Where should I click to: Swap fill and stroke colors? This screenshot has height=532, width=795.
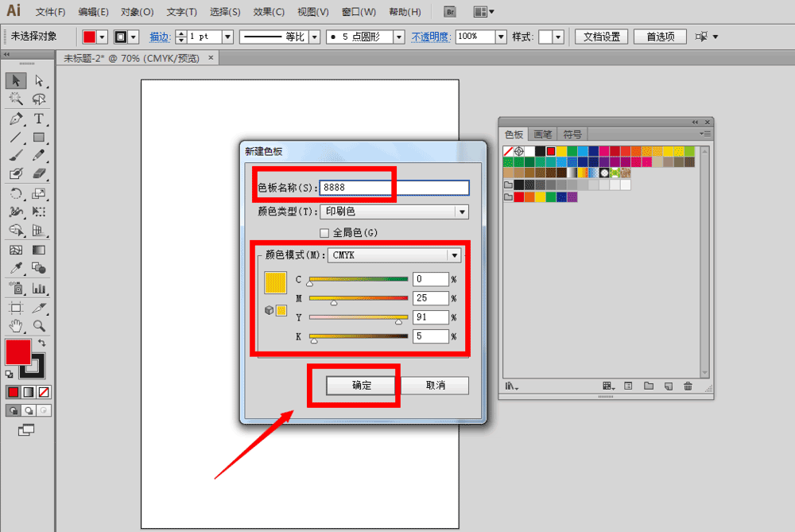(x=41, y=344)
